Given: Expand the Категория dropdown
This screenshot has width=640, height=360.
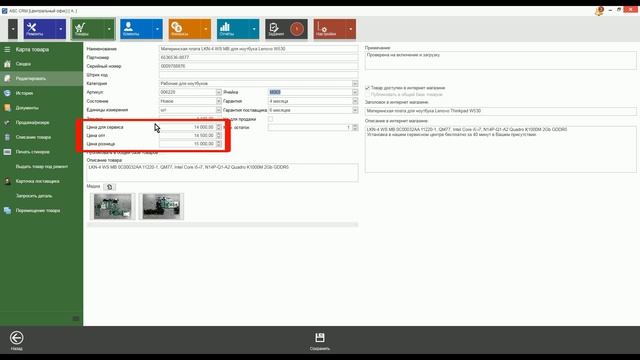Looking at the screenshot, I should click(x=355, y=84).
